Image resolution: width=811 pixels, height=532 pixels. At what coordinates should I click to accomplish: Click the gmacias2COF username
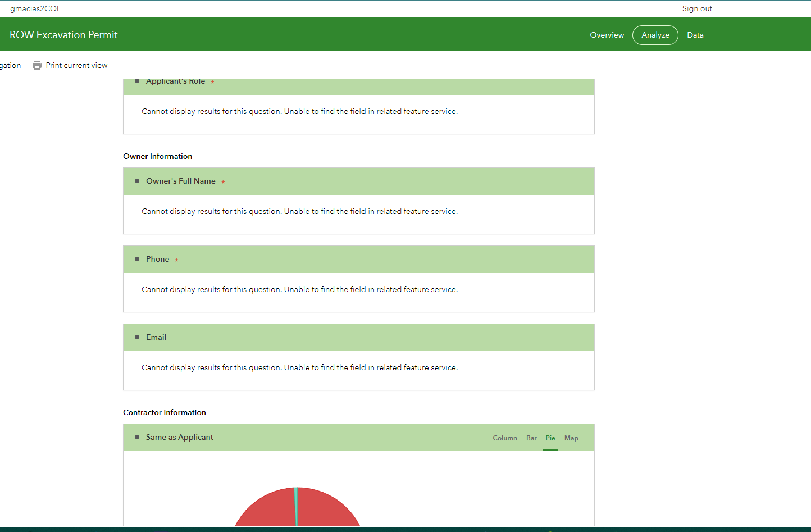click(x=35, y=8)
